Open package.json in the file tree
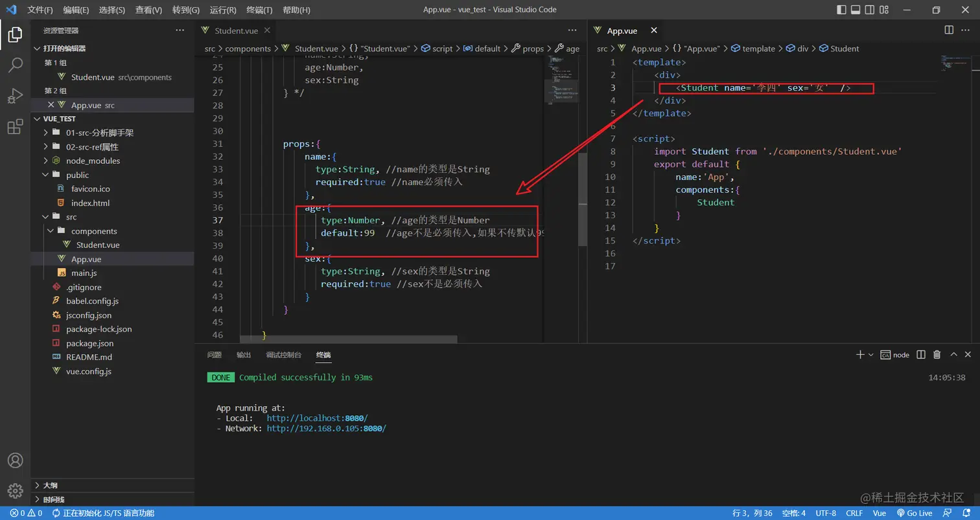 89,343
